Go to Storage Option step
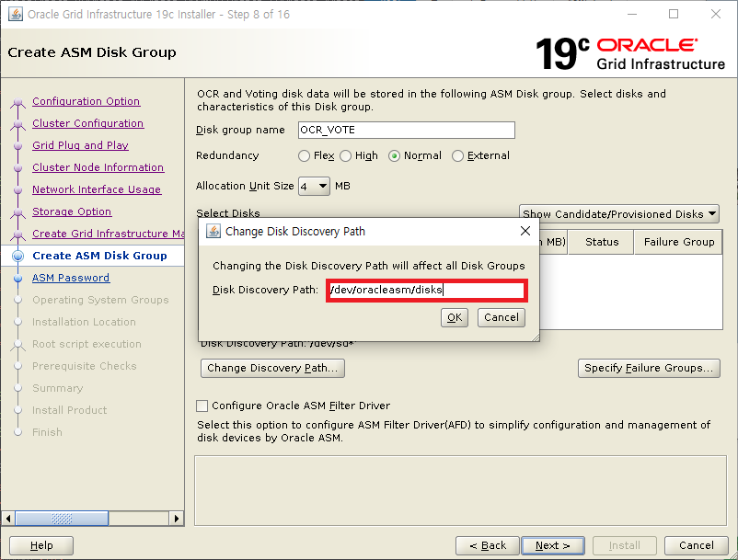Image resolution: width=738 pixels, height=560 pixels. pos(72,211)
